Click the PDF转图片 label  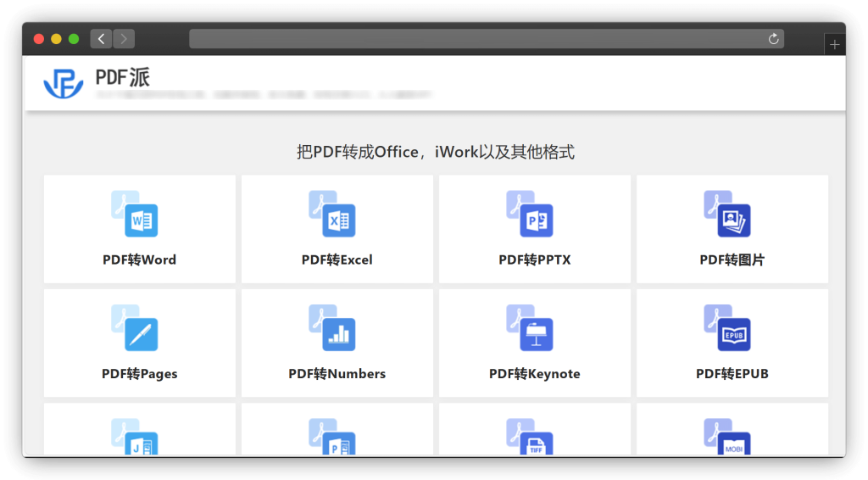[732, 260]
